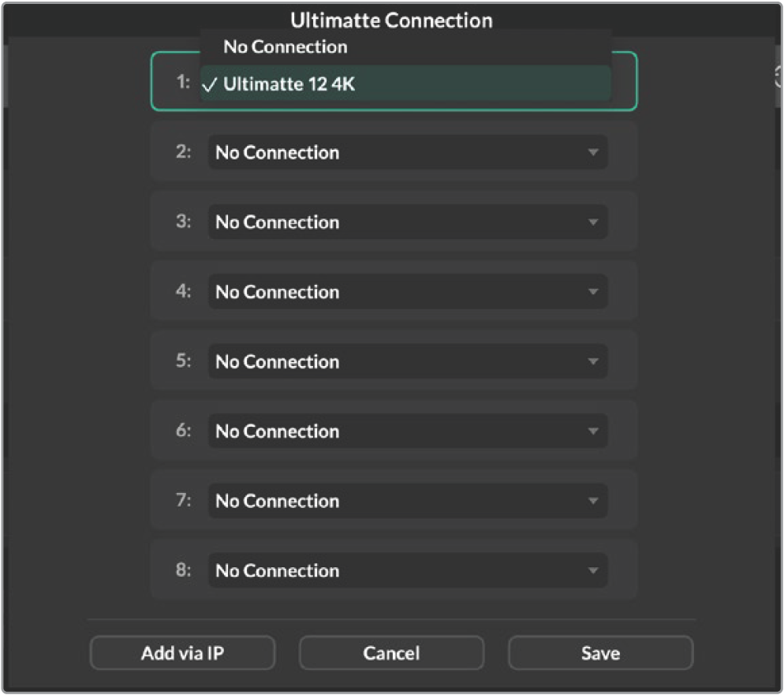Click the Add via IP button
Image resolution: width=784 pixels, height=695 pixels.
pyautogui.click(x=182, y=653)
